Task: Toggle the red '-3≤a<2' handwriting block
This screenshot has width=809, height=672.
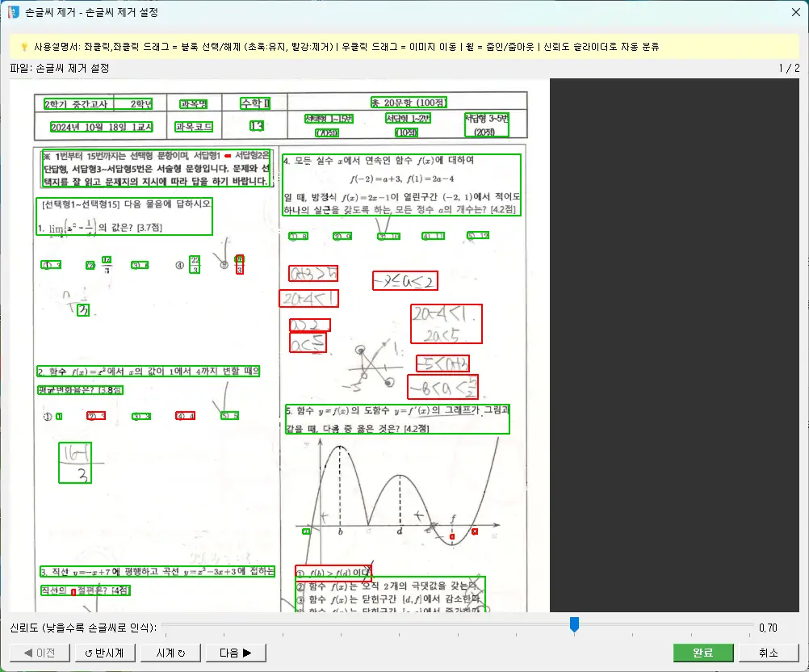Action: 404,280
